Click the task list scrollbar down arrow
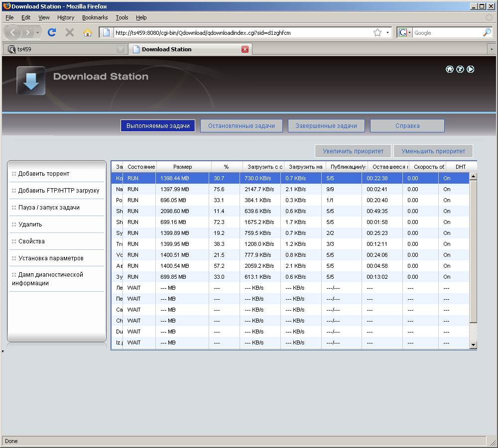 coord(473,345)
